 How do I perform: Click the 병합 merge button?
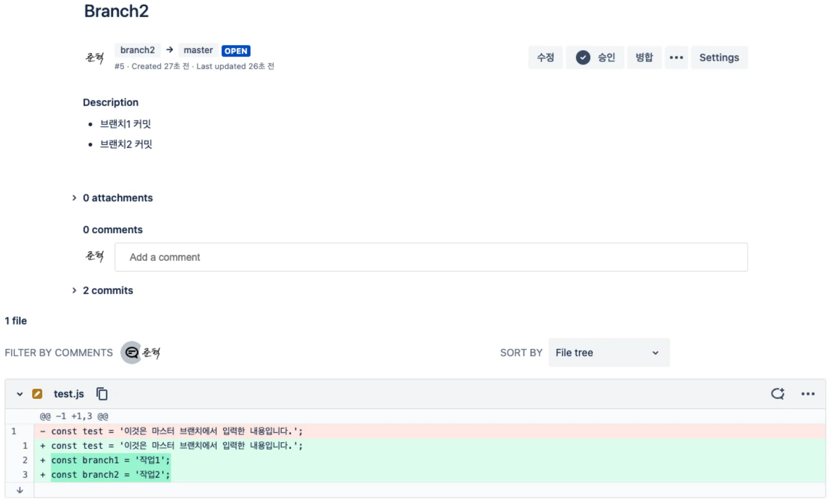point(644,58)
